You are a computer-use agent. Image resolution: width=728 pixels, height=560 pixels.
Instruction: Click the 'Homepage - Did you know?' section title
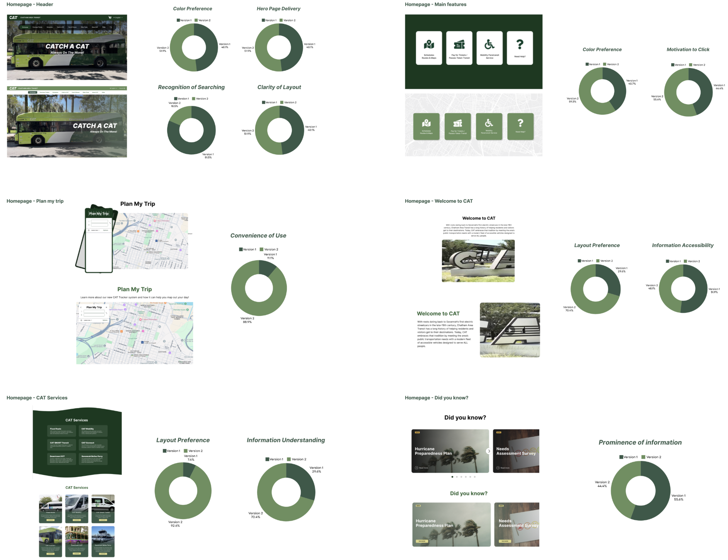pyautogui.click(x=436, y=398)
